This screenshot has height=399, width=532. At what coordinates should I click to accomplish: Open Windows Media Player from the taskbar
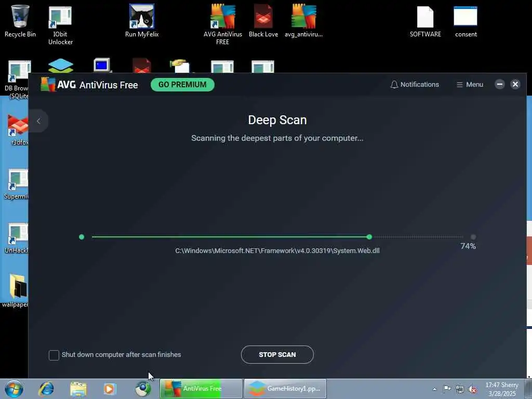109,389
